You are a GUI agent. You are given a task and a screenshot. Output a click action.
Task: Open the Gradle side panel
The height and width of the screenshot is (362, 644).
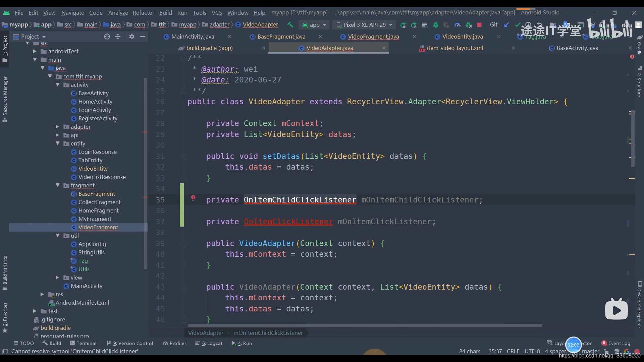[x=639, y=45]
